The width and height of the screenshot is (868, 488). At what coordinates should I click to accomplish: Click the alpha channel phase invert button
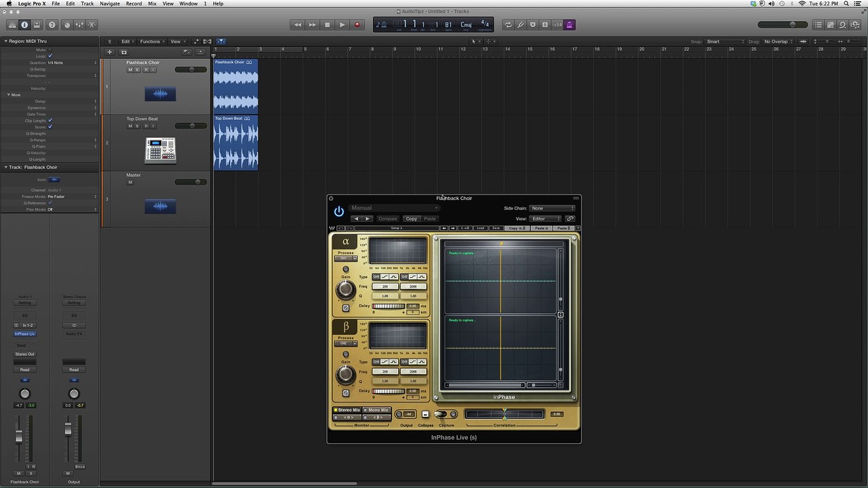[346, 308]
